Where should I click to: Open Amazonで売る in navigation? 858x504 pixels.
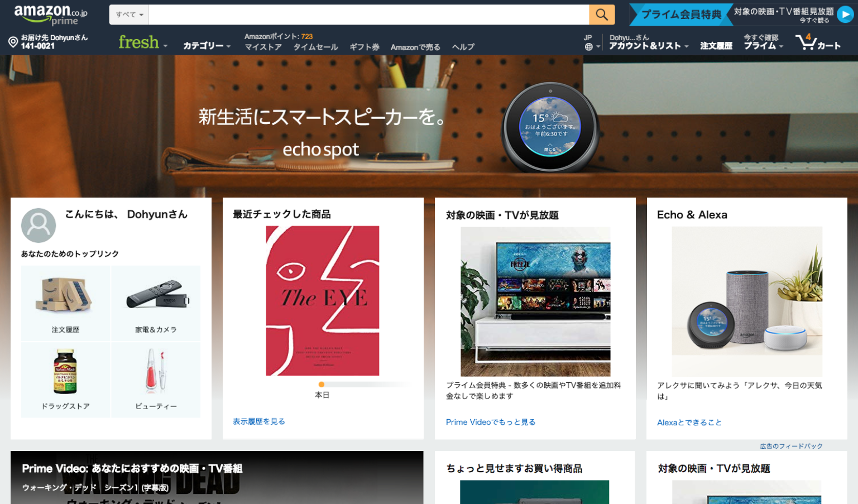coord(415,47)
